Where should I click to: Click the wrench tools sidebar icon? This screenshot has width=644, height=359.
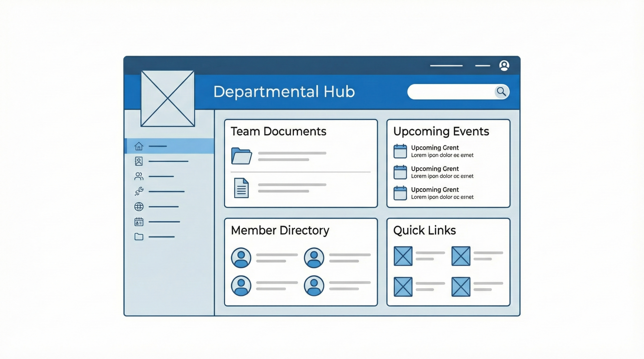(x=139, y=191)
